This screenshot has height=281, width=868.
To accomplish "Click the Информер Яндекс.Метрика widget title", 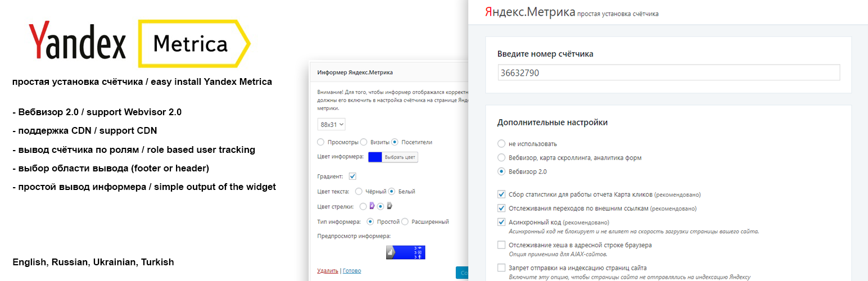I will pyautogui.click(x=355, y=72).
